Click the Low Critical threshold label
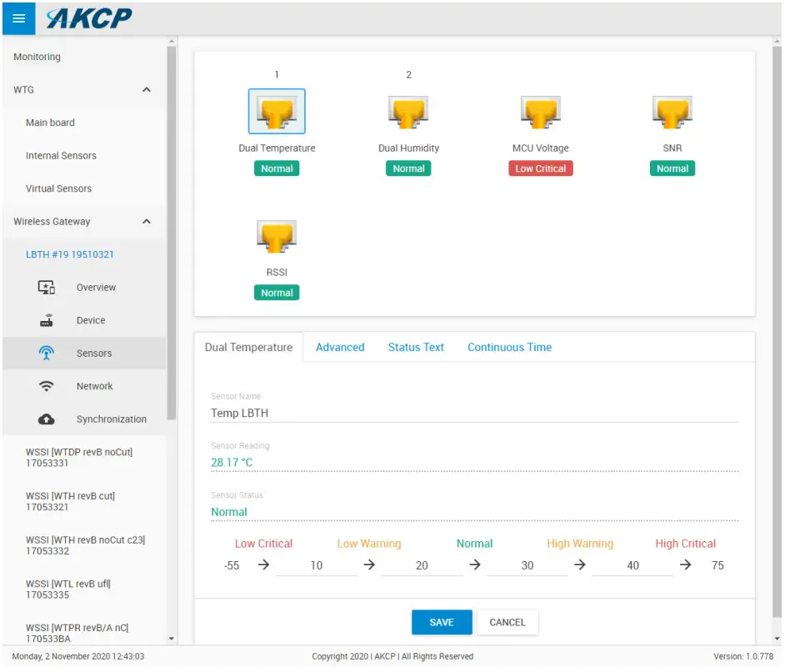This screenshot has width=785, height=672. click(x=263, y=544)
